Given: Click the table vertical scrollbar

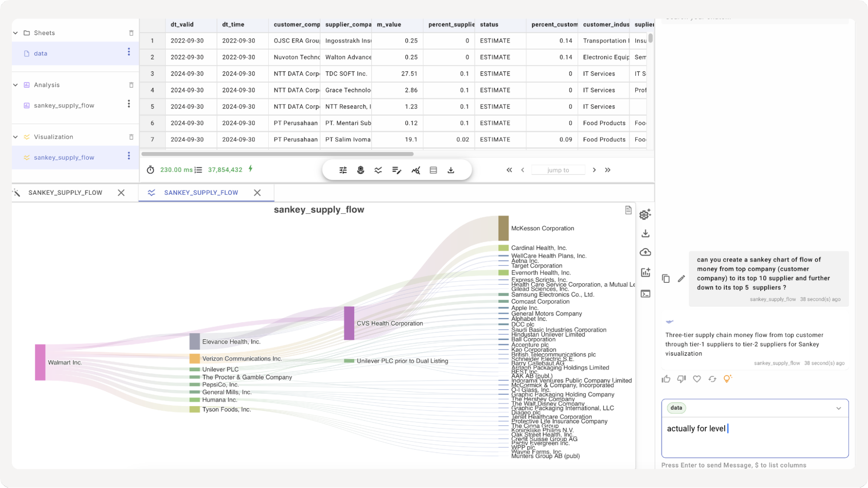Looking at the screenshot, I should (650, 37).
